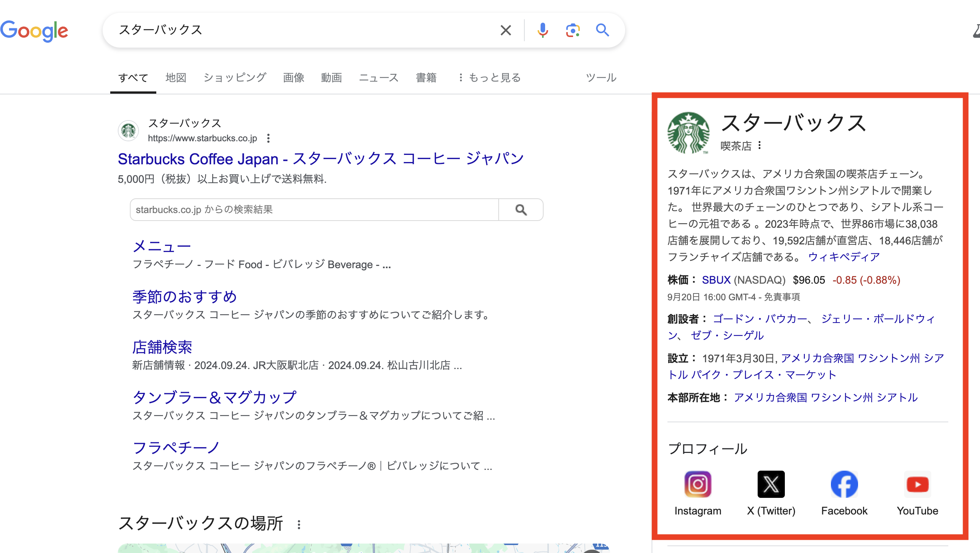
Task: Open the ツール options
Action: click(x=601, y=78)
